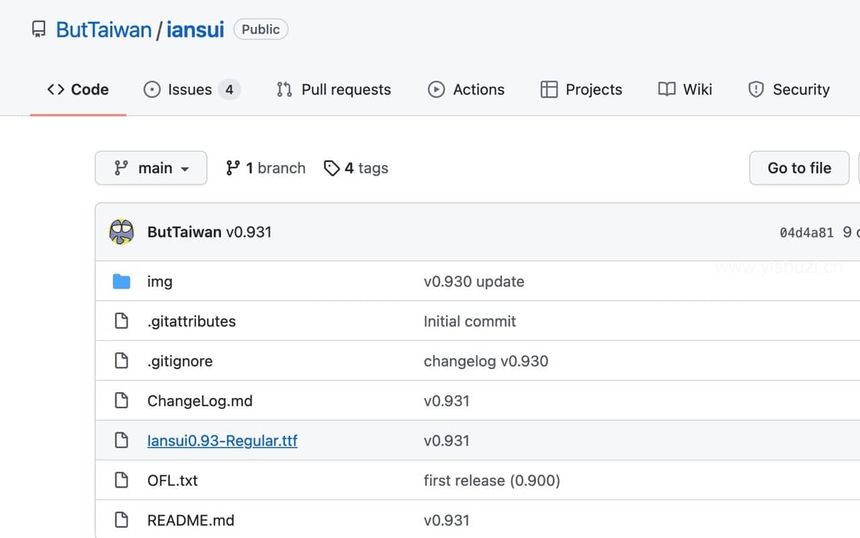
Task: Click the file icon next to OFL.txt
Action: 121,481
